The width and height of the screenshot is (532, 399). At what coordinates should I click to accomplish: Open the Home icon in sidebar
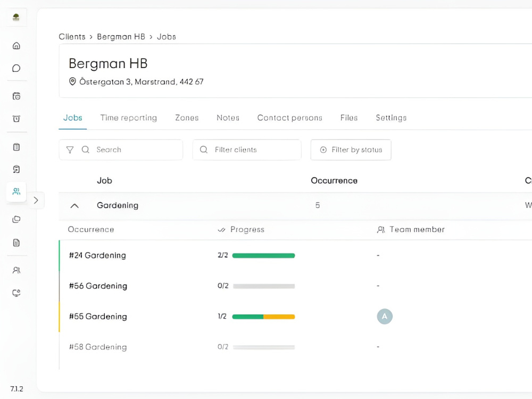(16, 46)
